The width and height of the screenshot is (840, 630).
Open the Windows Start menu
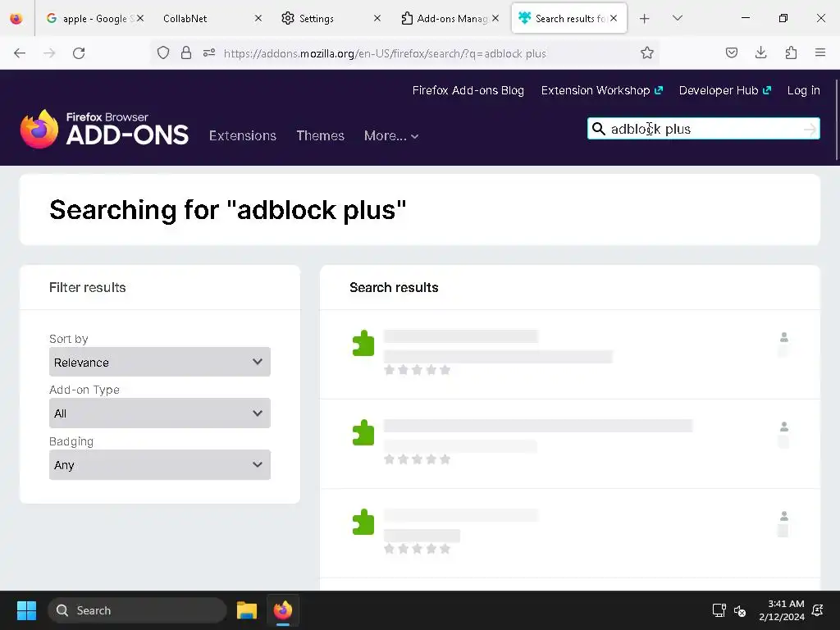pos(26,610)
